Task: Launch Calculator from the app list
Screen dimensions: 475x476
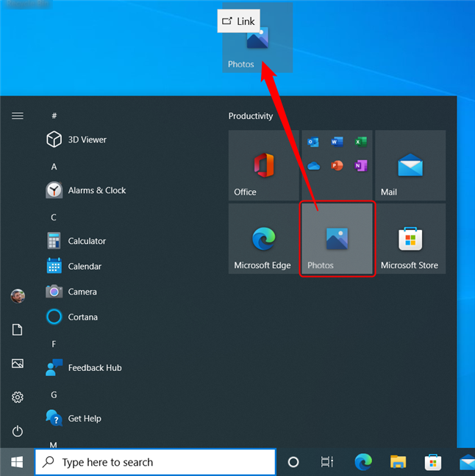Action: (76, 241)
